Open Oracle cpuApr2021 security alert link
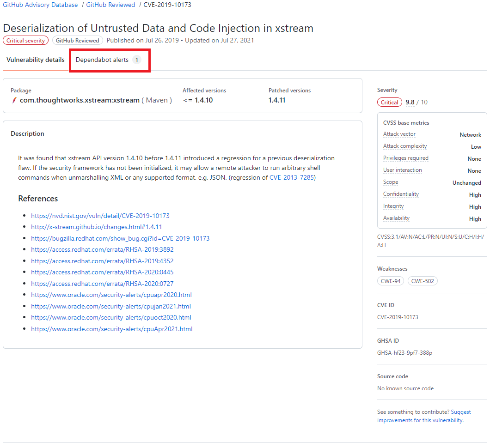This screenshot has width=490, height=448. point(111,329)
